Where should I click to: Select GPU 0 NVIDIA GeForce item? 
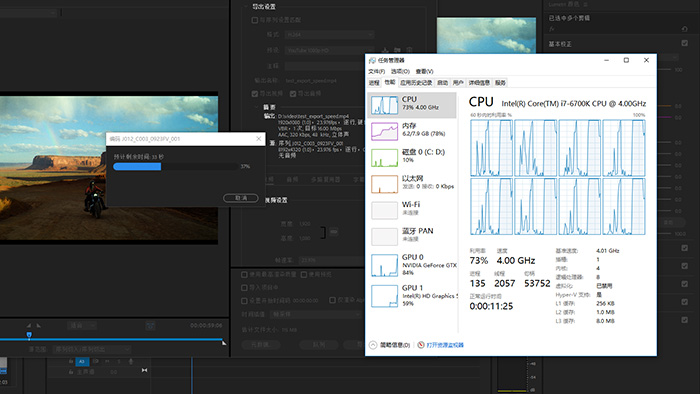tap(412, 265)
